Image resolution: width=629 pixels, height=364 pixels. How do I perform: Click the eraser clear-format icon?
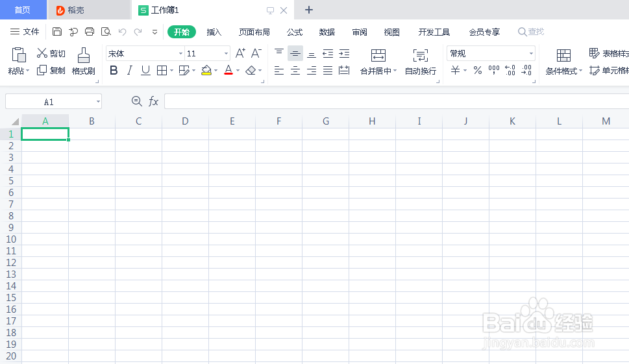251,71
